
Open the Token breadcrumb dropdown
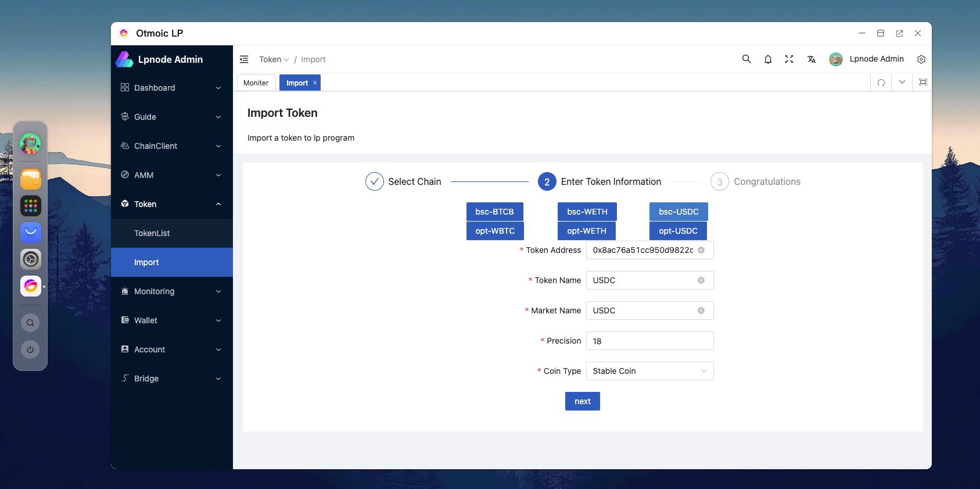[x=274, y=59]
